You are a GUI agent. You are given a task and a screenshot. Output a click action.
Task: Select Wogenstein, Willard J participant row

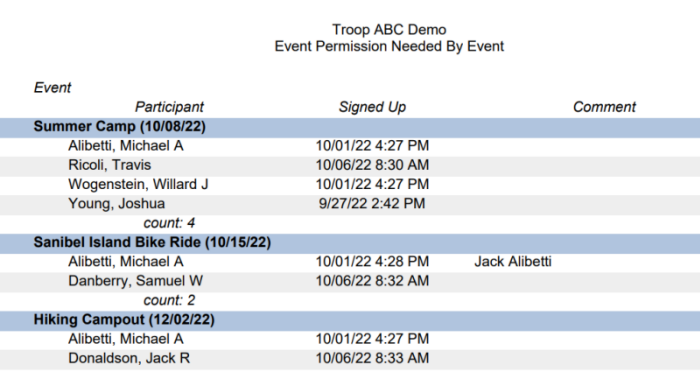point(350,184)
